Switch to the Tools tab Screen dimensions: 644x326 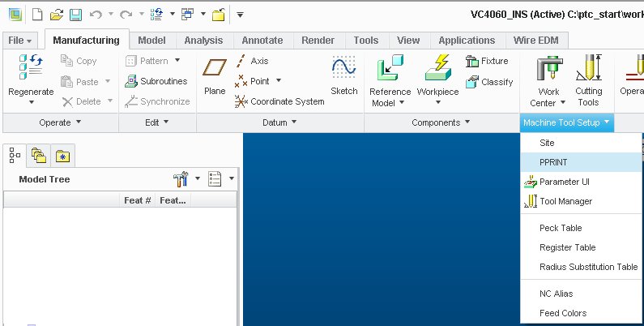click(366, 41)
